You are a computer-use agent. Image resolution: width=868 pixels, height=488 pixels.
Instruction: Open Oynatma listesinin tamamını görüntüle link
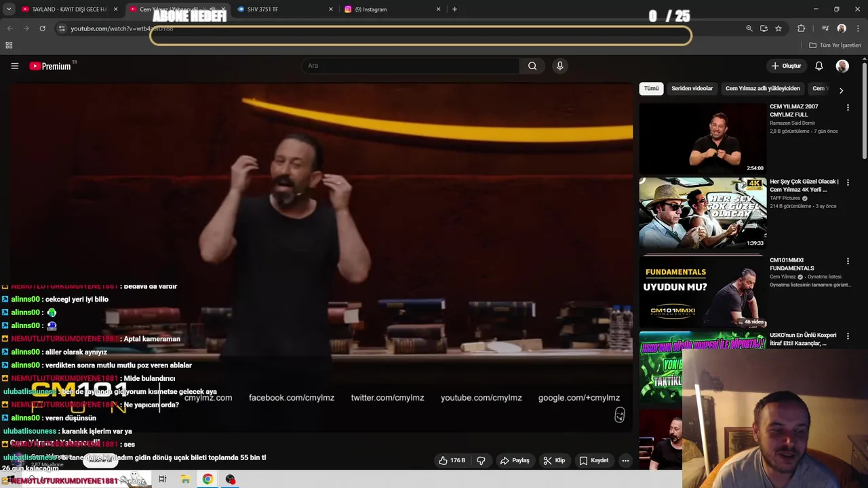pos(810,285)
